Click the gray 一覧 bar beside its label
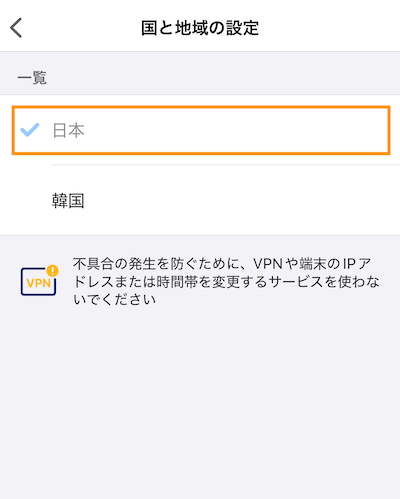 (x=223, y=78)
